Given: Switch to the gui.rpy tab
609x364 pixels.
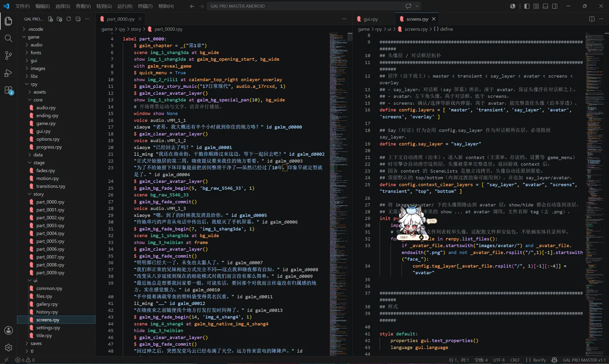Looking at the screenshot, I should tap(371, 19).
